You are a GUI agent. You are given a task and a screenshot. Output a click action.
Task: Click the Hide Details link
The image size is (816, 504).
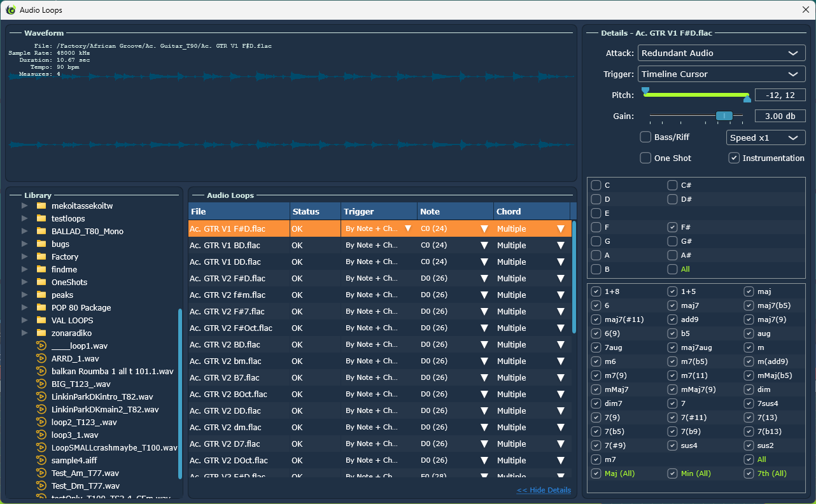point(544,490)
